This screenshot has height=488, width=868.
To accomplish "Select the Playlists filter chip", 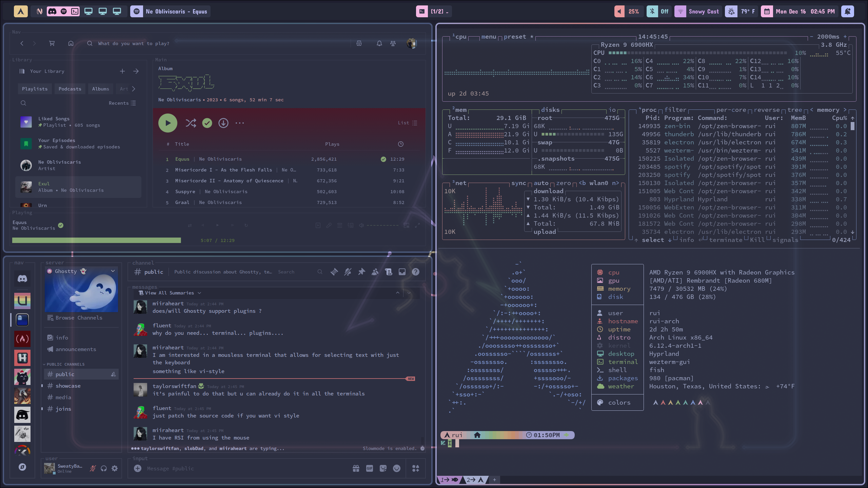I will [x=35, y=89].
